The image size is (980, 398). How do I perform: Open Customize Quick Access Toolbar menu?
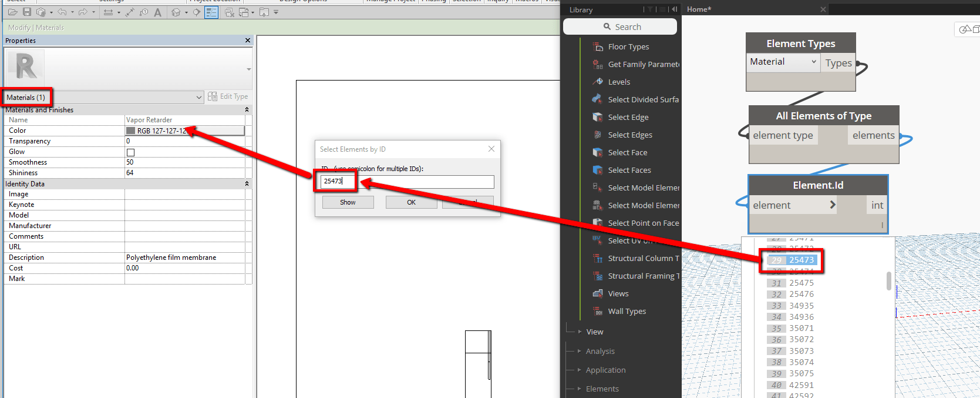[276, 12]
